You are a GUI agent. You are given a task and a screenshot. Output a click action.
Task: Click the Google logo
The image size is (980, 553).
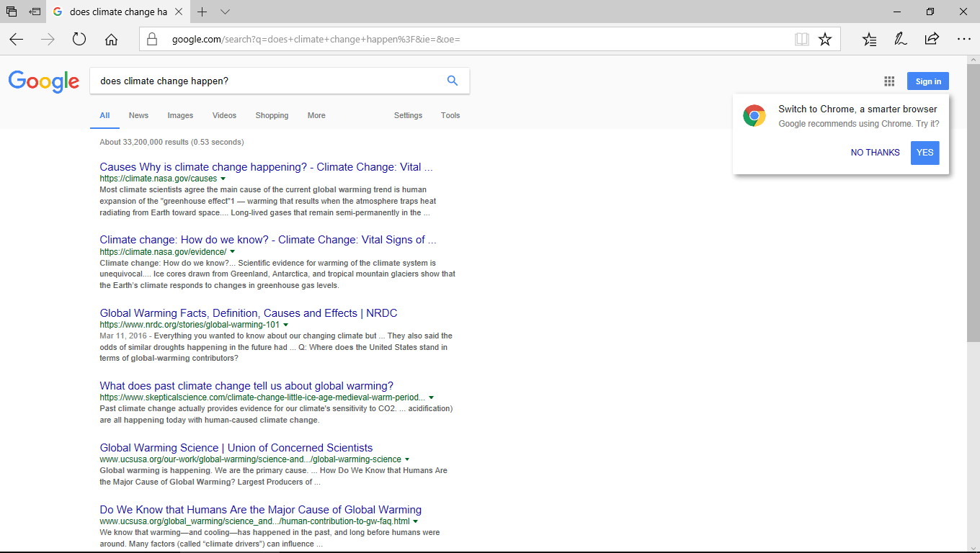(44, 81)
